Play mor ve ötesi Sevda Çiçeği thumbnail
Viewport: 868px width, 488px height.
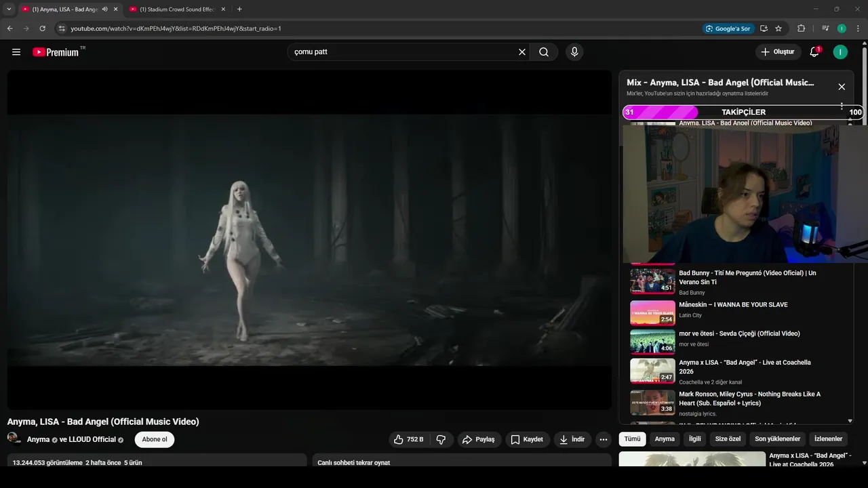(652, 342)
